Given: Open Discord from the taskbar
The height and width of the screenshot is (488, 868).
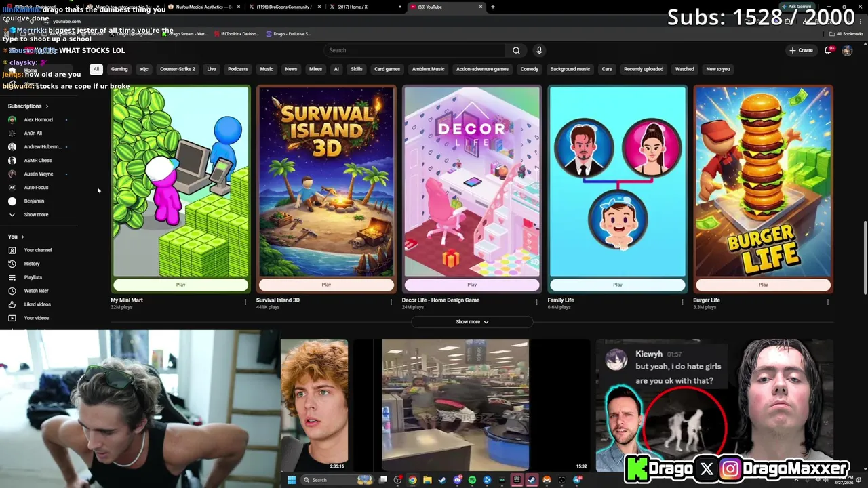Looking at the screenshot, I should click(458, 480).
